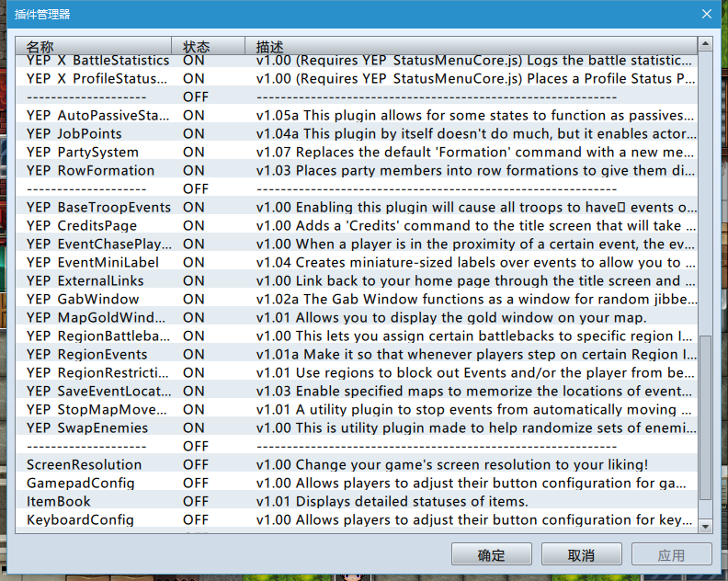The height and width of the screenshot is (581, 728).
Task: Click description 'v1.01 Allows you to display the gold window'
Action: (x=451, y=318)
